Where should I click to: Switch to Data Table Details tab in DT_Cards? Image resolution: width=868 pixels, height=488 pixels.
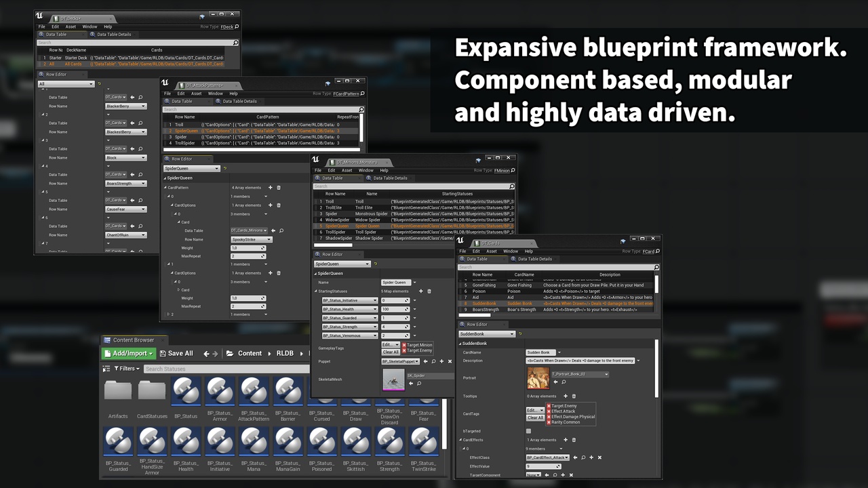[534, 259]
